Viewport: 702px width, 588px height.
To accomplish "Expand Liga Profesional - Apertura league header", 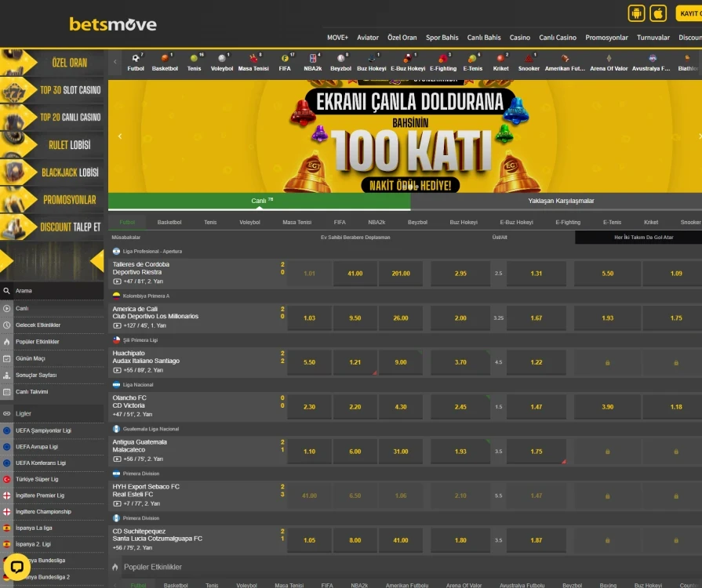I will tap(406, 252).
